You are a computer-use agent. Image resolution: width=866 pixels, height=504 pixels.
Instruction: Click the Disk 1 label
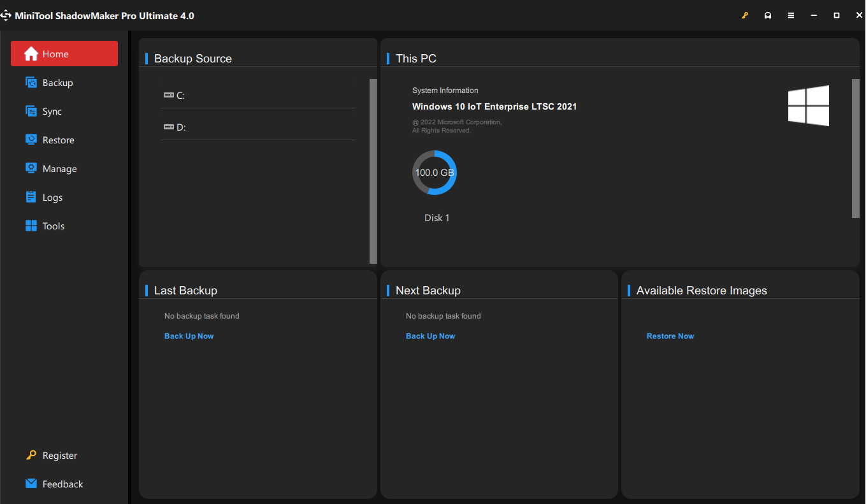pos(437,218)
